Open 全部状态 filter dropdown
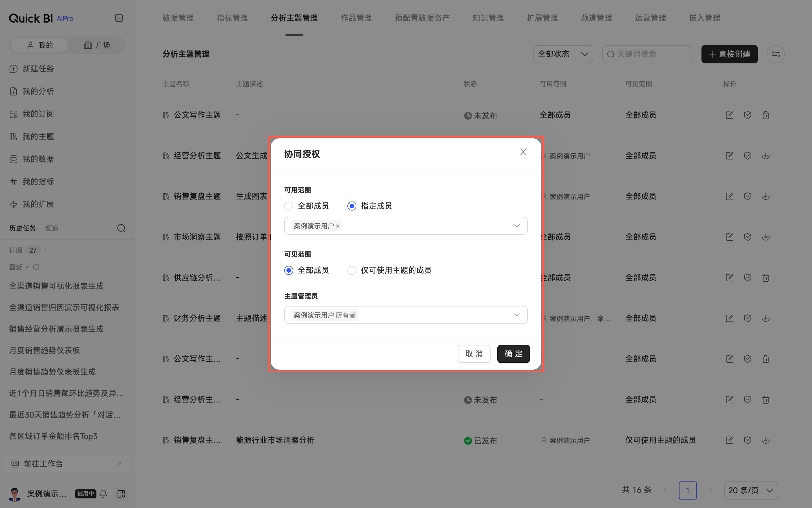 (563, 54)
